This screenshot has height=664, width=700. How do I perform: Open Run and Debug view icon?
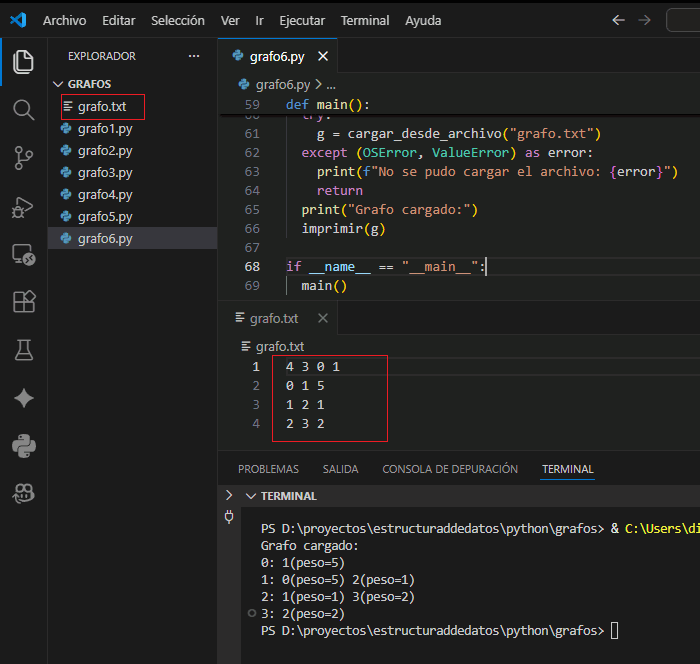pos(23,206)
